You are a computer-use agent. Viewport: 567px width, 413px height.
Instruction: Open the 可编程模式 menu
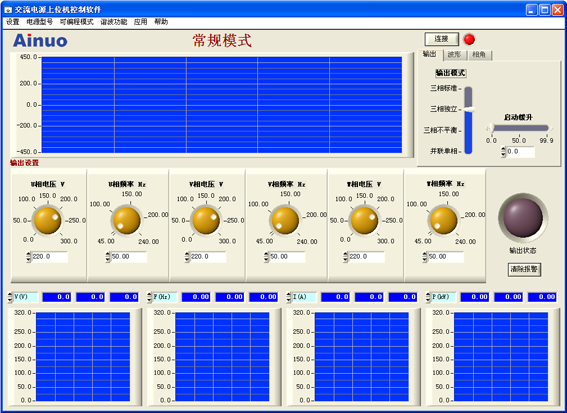[x=77, y=22]
